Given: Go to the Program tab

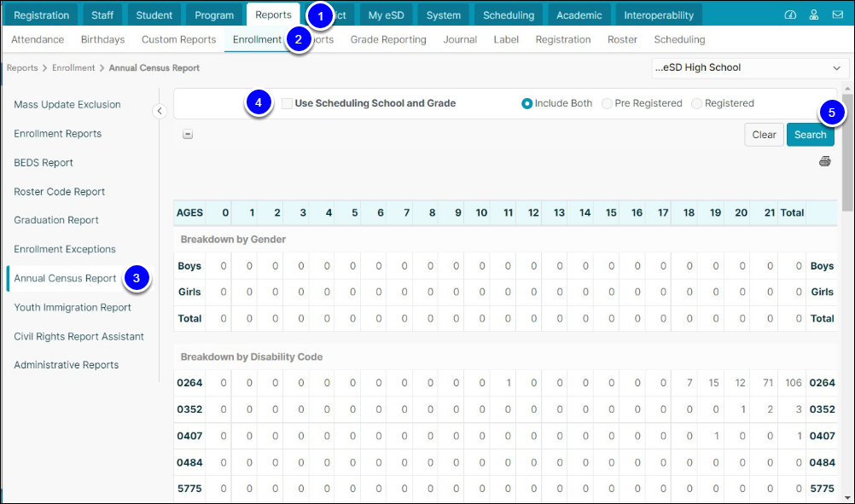Looking at the screenshot, I should point(214,15).
